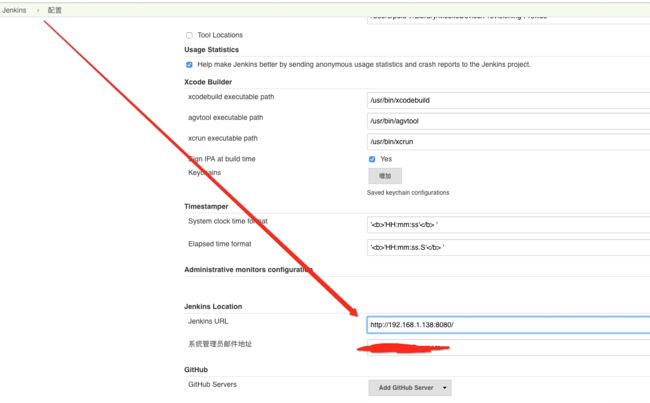Click the Saved keychain configurations text

pos(408,193)
